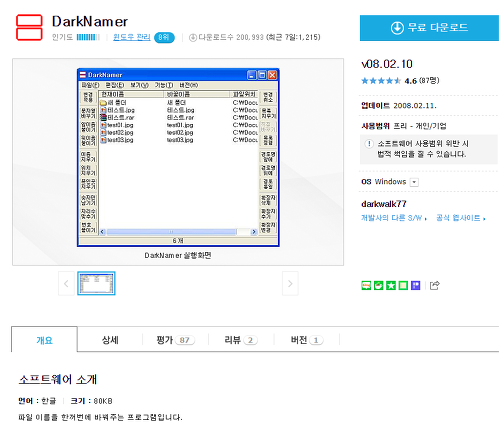Switch to the 상세 tab
Viewport: 500px width, 427px height.
(x=110, y=340)
